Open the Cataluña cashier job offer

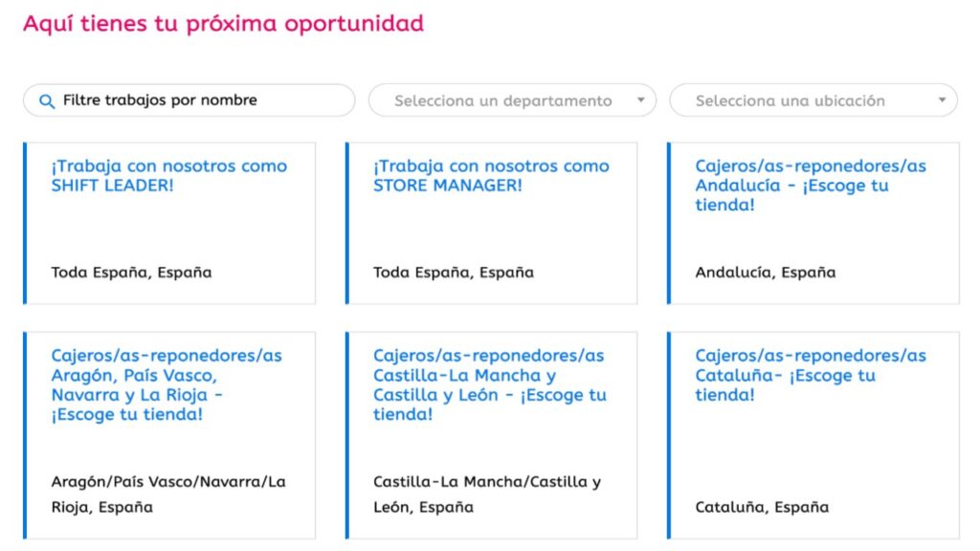tap(810, 375)
